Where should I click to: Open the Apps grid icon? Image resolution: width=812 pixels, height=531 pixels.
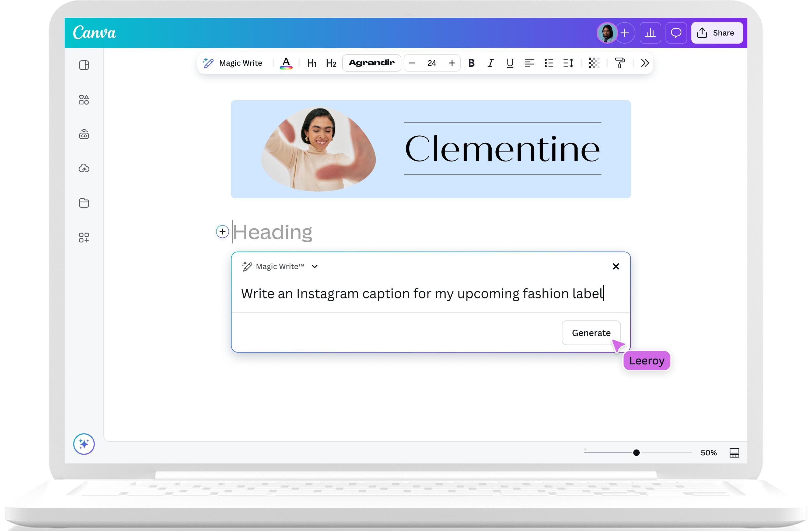[x=84, y=237]
